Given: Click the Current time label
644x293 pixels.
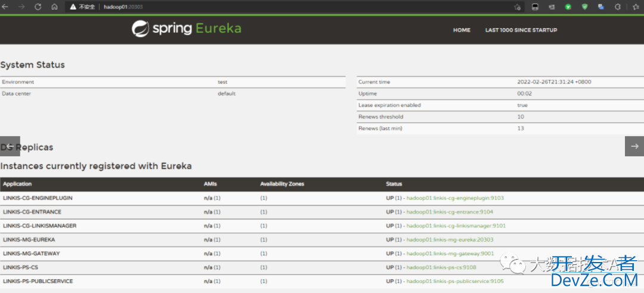Looking at the screenshot, I should pos(374,82).
